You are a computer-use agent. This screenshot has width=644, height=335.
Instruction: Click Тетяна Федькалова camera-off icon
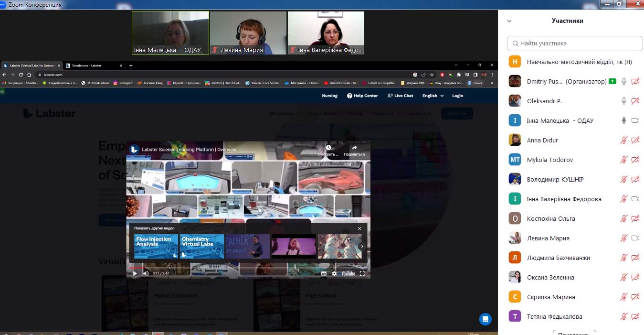tap(635, 316)
